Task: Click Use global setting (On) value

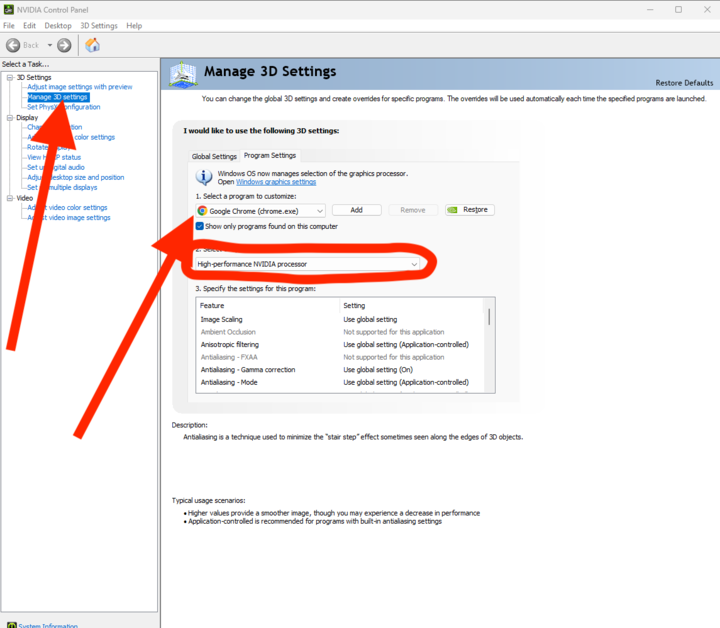Action: 378,370
